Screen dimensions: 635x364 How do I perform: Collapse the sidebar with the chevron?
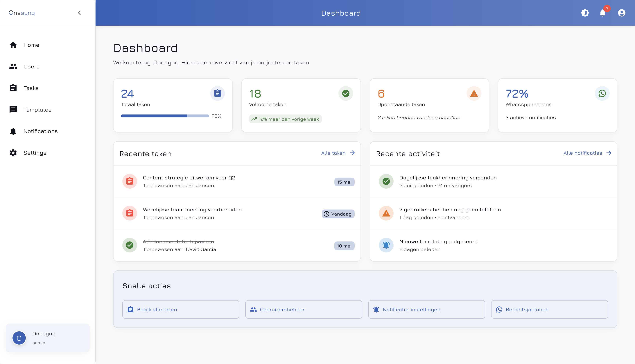tap(79, 13)
